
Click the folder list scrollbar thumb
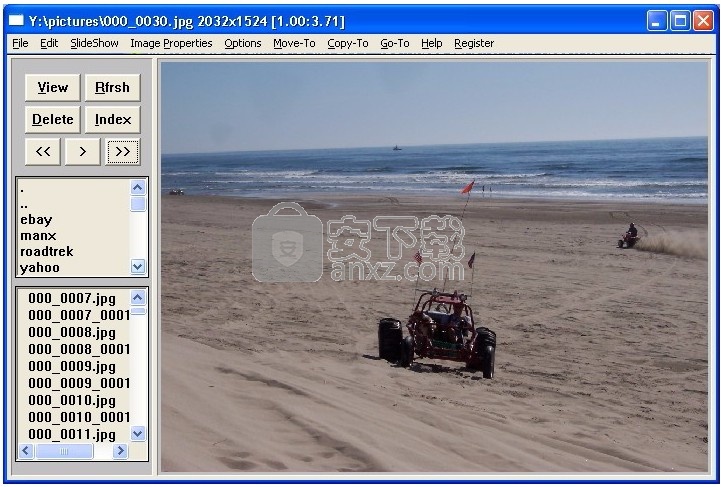(138, 204)
